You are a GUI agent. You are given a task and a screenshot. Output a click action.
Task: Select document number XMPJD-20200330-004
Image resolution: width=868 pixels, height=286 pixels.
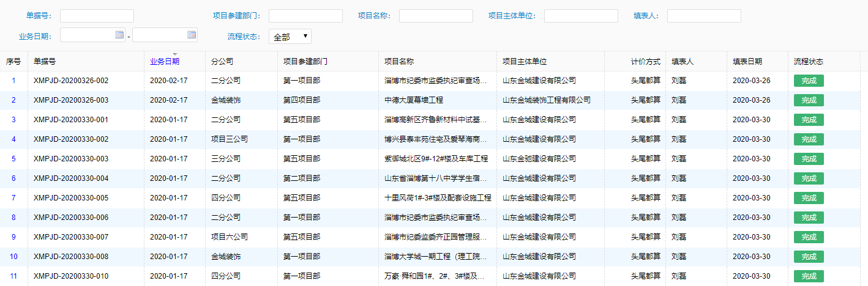pyautogui.click(x=71, y=178)
